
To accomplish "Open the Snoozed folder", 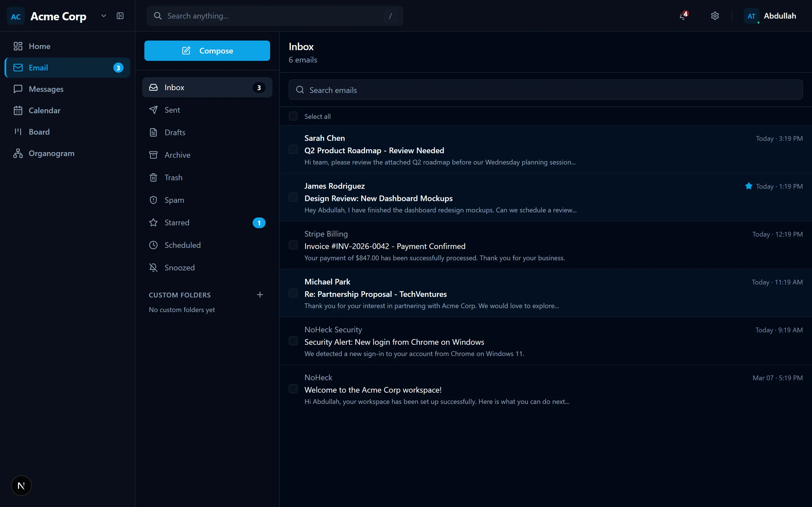I will tap(180, 268).
